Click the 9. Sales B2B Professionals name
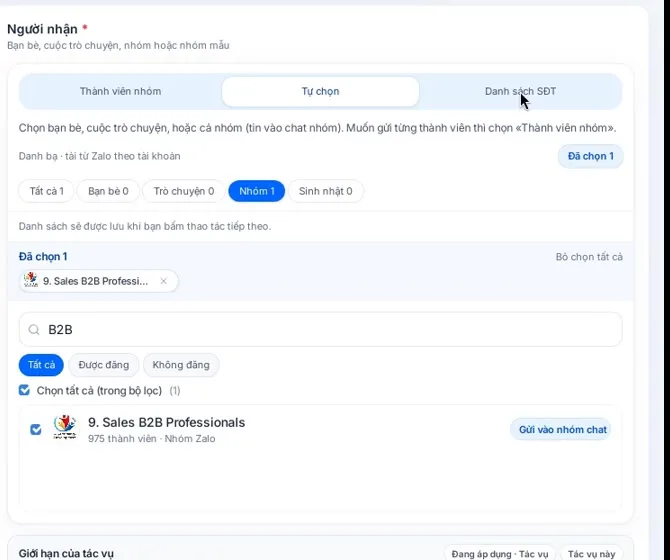 click(167, 422)
